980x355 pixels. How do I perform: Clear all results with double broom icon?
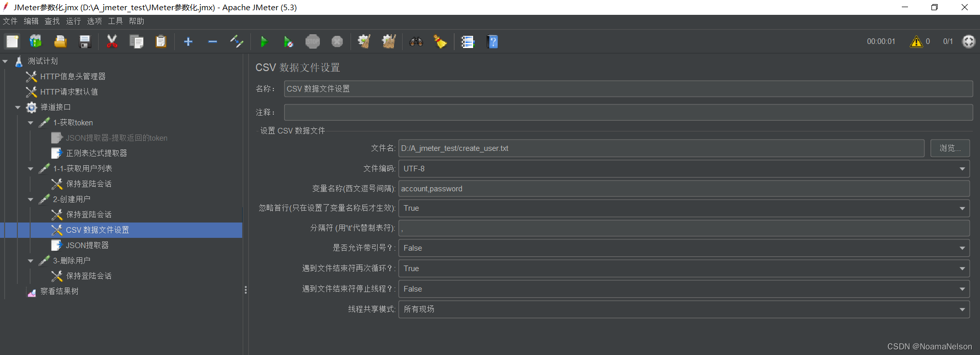click(x=389, y=41)
